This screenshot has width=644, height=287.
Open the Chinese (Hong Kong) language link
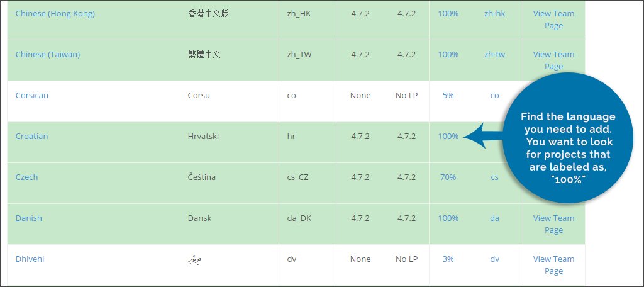coord(55,13)
